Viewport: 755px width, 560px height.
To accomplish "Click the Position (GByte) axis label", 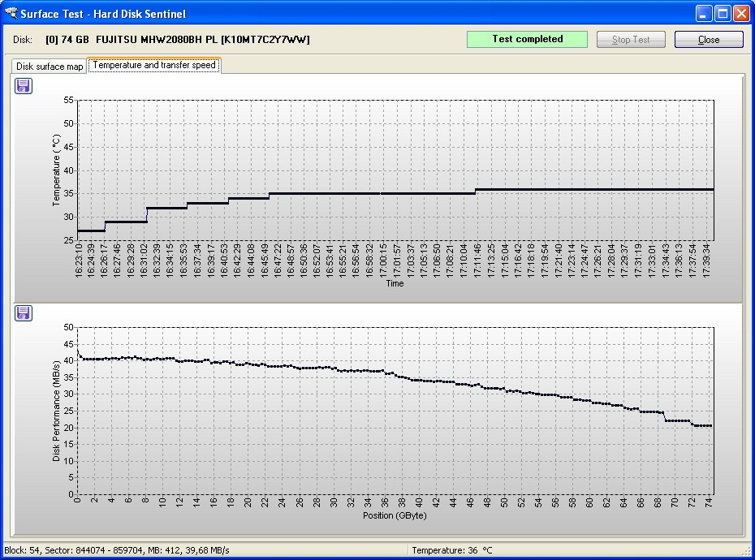I will [394, 515].
